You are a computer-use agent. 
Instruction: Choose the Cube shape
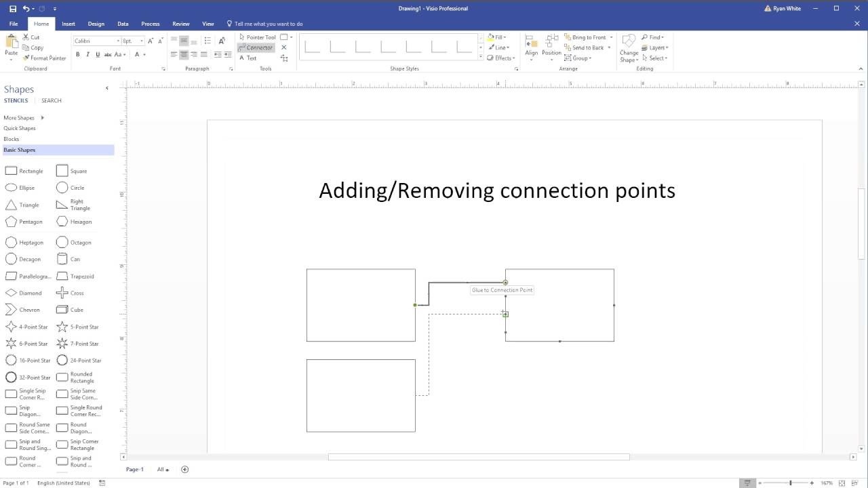tap(70, 310)
